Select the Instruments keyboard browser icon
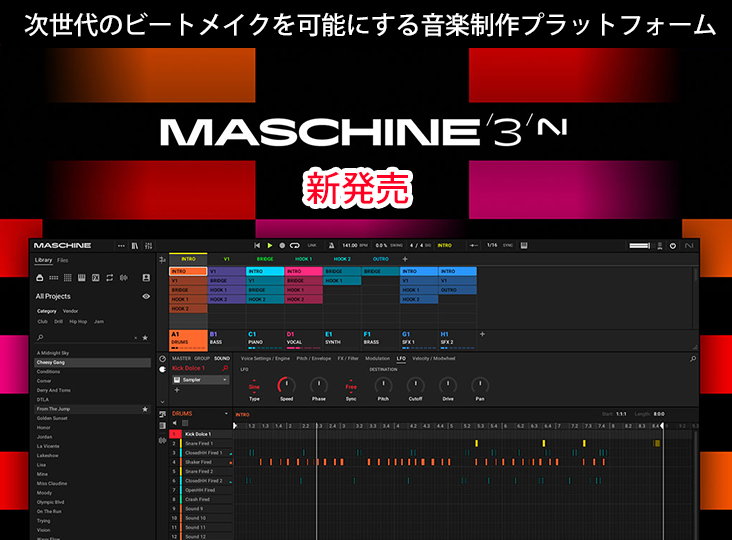This screenshot has width=732, height=540. [82, 278]
